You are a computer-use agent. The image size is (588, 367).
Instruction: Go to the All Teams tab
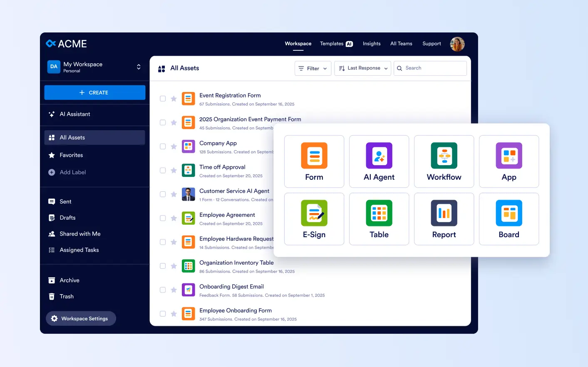click(401, 44)
